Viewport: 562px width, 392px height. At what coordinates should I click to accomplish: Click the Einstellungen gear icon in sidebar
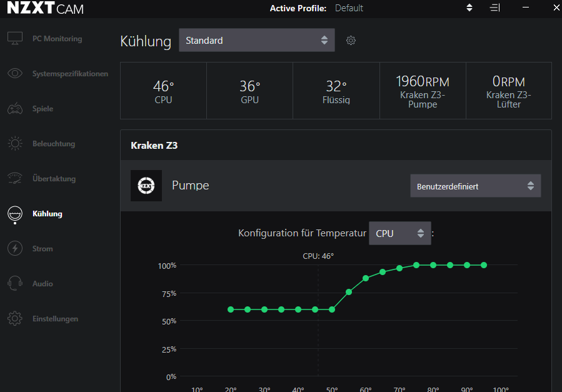[15, 318]
